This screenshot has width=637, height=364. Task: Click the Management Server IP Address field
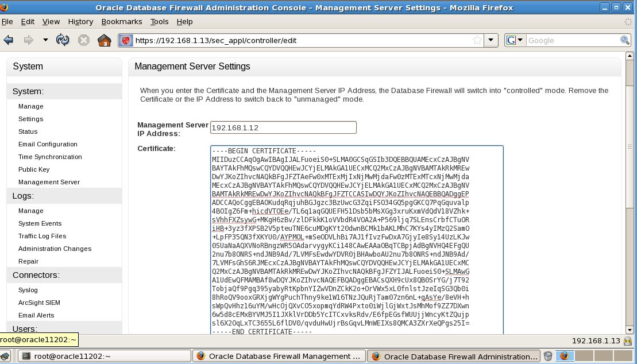coord(283,127)
